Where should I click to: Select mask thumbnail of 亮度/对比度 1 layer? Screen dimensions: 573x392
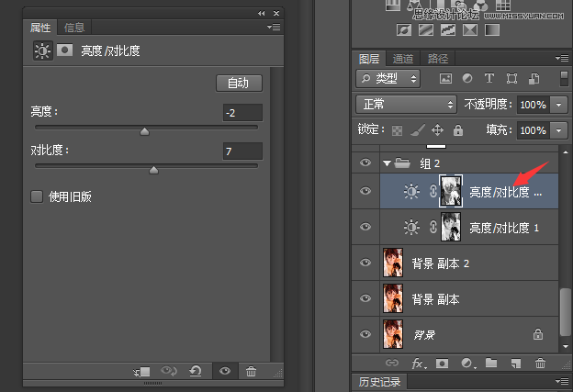[451, 227]
